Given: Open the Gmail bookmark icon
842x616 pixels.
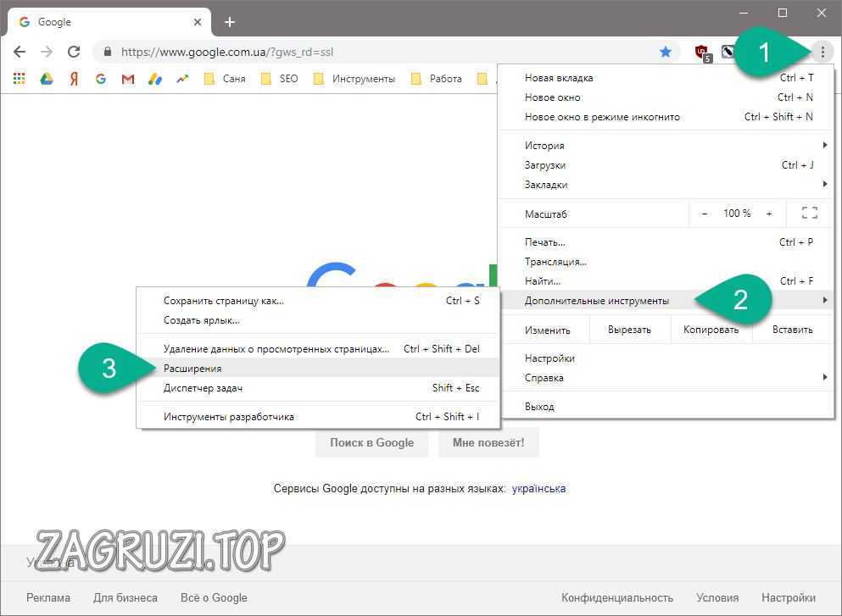Looking at the screenshot, I should (x=127, y=79).
